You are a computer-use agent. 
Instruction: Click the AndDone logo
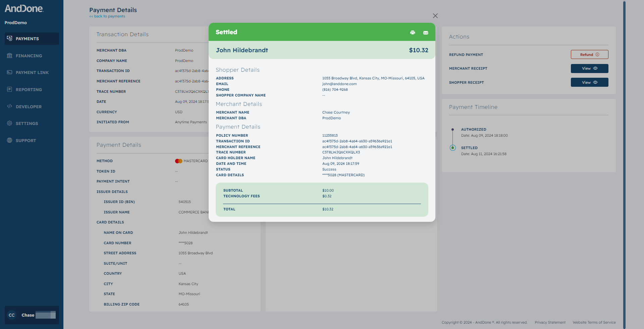pos(24,8)
